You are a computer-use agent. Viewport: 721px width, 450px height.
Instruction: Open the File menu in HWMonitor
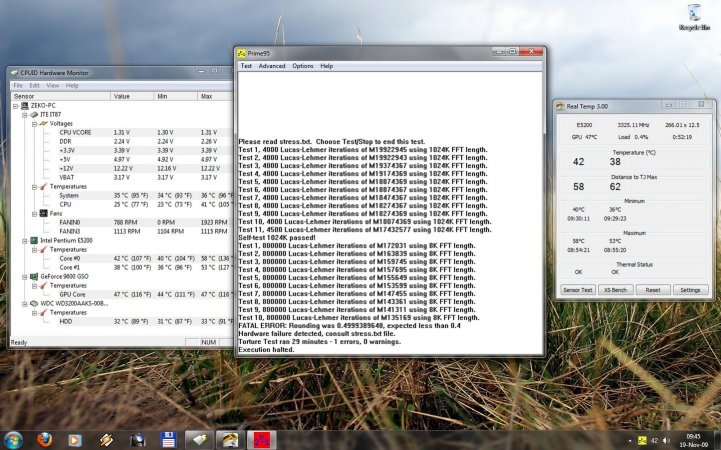(x=18, y=85)
